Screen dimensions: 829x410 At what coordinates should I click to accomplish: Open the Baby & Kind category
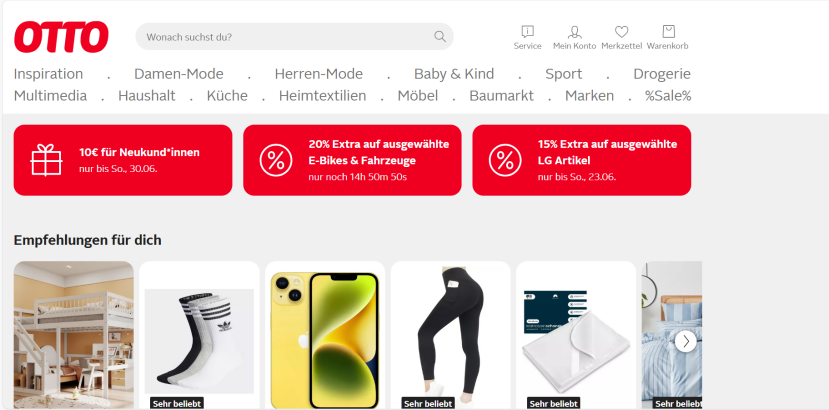tap(454, 74)
